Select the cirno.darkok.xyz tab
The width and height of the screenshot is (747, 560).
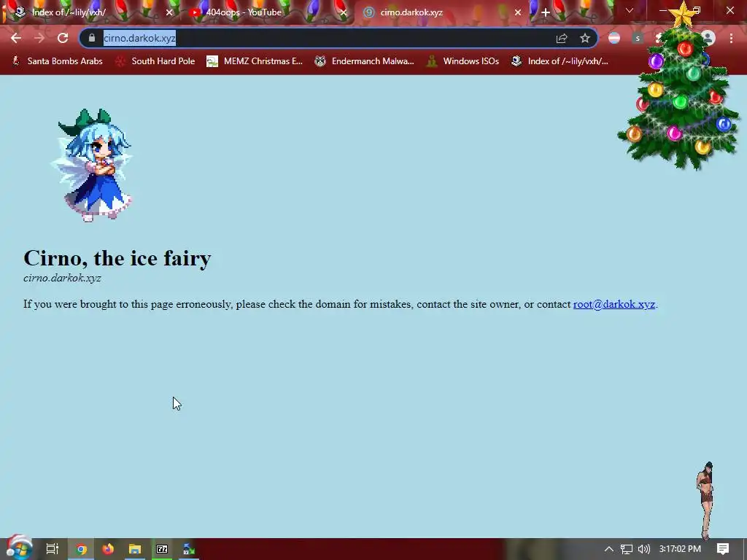click(x=441, y=12)
